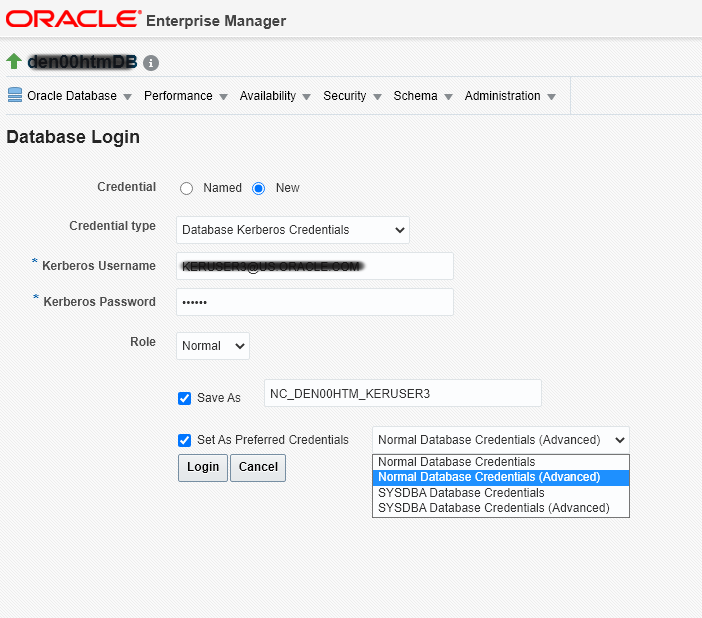Image resolution: width=702 pixels, height=618 pixels.
Task: Focus the Kerberos Password field
Action: [315, 302]
